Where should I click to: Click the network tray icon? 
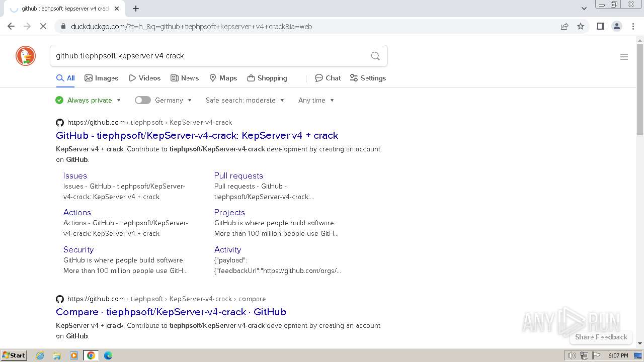point(584,355)
